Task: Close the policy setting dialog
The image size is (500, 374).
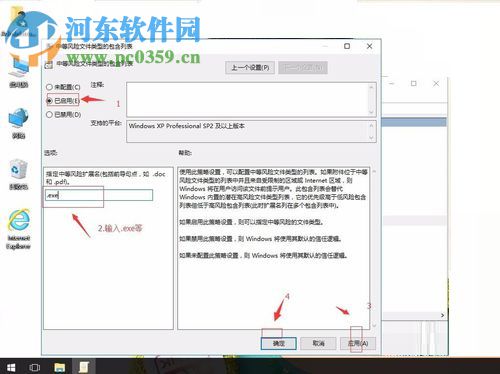Action: (x=369, y=46)
